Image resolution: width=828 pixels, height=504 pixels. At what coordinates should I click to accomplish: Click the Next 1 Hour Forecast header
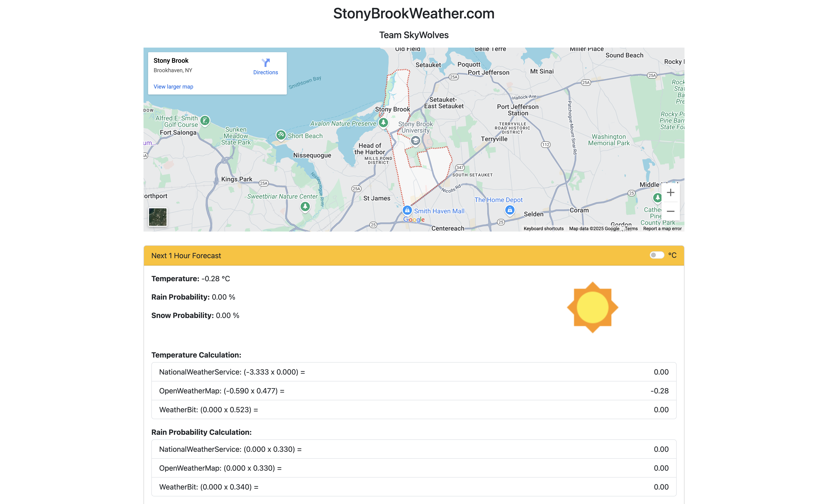pyautogui.click(x=186, y=256)
